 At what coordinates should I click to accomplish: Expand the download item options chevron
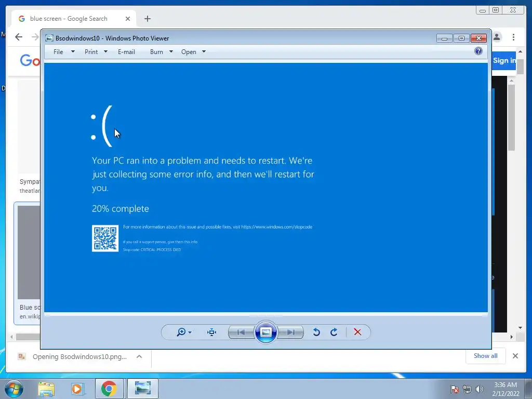[139, 356]
